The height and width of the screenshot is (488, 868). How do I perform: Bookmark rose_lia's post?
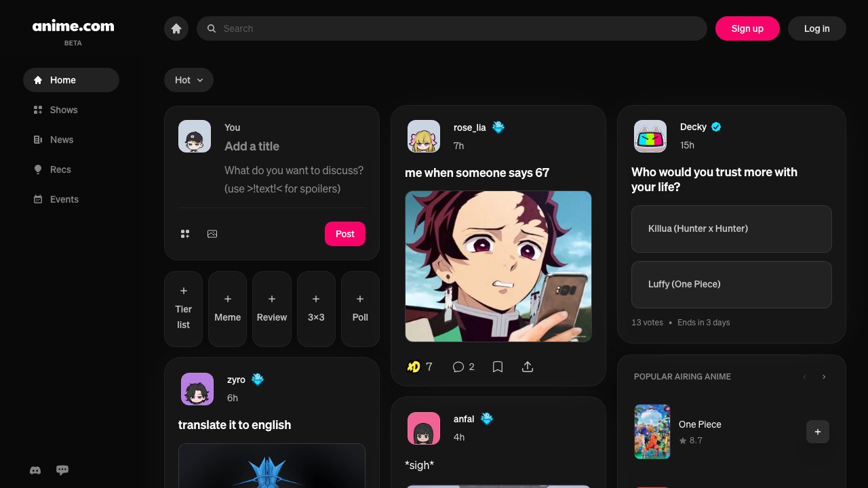pos(498,367)
